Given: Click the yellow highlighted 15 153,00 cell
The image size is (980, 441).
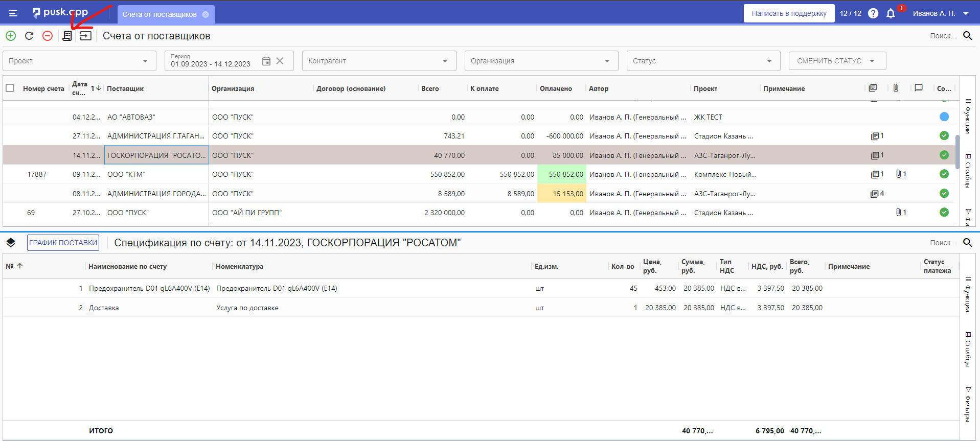Looking at the screenshot, I should [562, 194].
